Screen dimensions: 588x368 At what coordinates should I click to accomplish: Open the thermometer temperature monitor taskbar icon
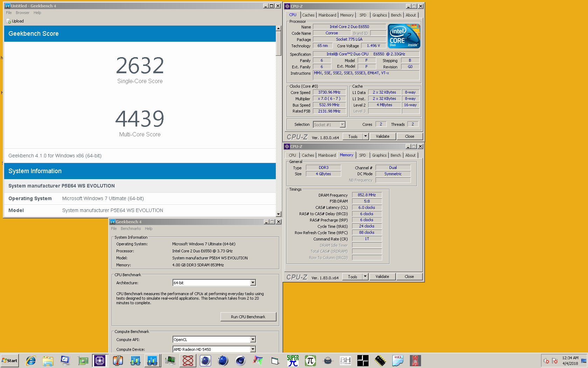pos(118,360)
